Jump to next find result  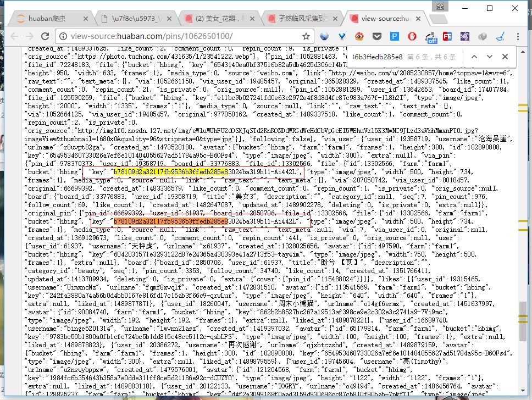(x=489, y=57)
